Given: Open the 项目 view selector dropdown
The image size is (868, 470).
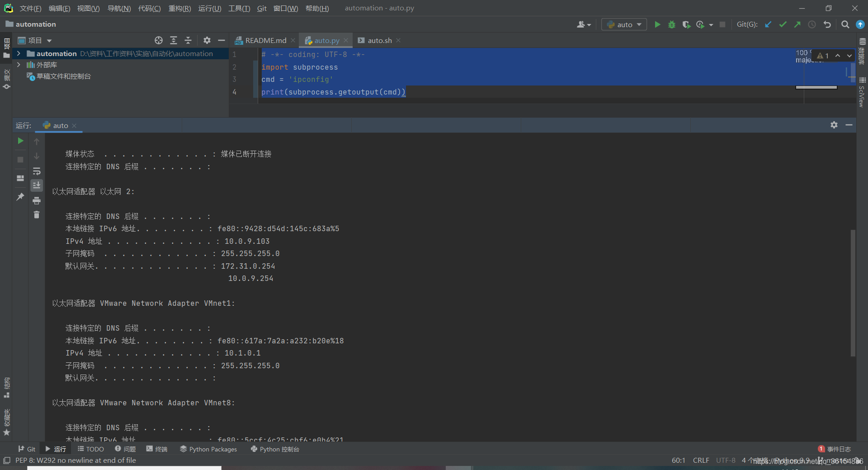Looking at the screenshot, I should (x=35, y=40).
